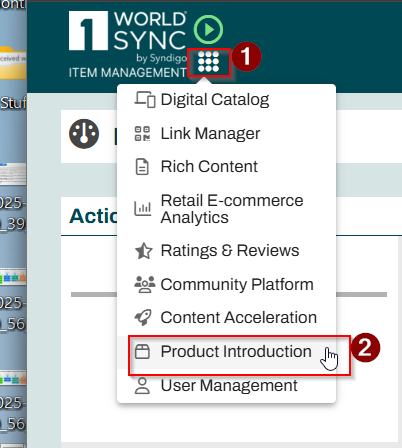Click the Product Introduction box icon

(x=142, y=352)
